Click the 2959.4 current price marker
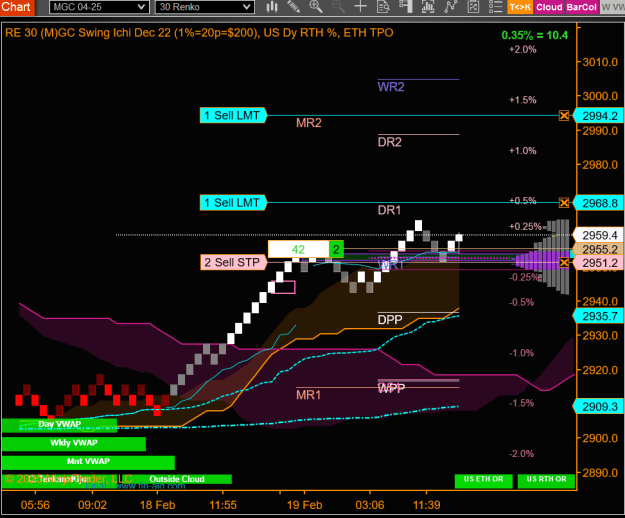Screen dimensions: 625x518 point(599,235)
